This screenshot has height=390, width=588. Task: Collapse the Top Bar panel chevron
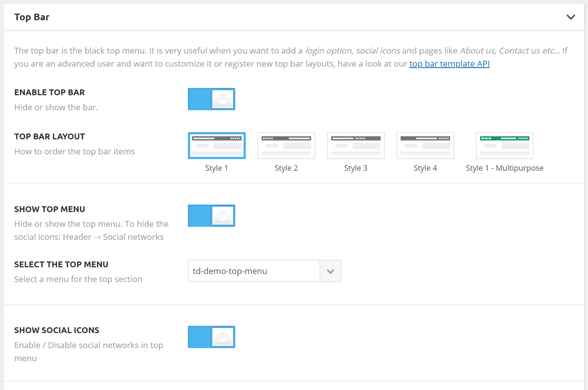570,17
